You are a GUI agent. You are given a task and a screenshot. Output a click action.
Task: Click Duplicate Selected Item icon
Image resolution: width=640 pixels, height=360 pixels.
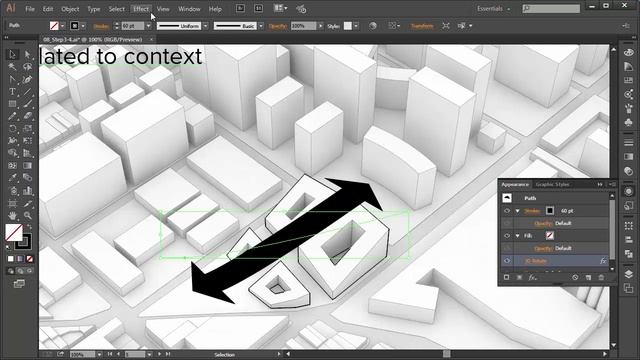click(588, 278)
